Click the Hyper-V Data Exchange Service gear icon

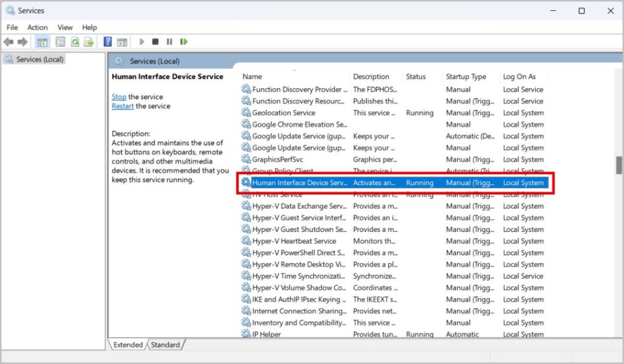pos(246,206)
